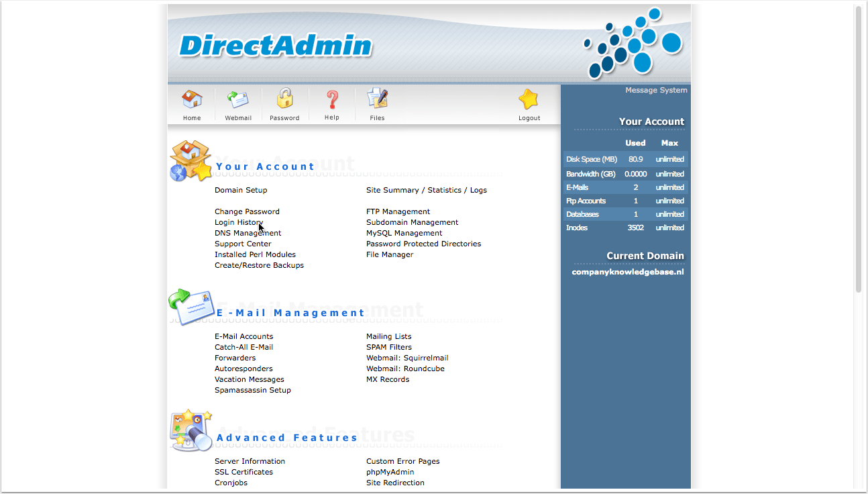Open the Webmail envelope icon
This screenshot has width=868, height=494.
tap(238, 99)
